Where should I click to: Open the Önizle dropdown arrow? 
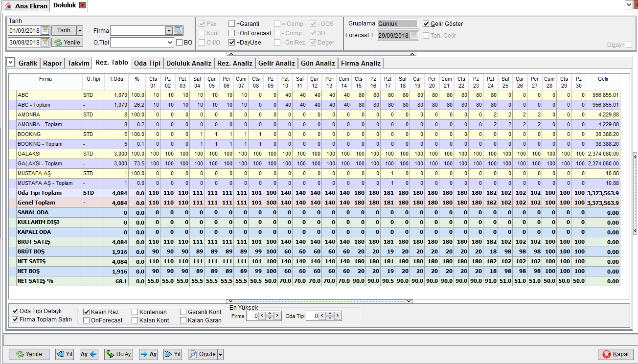(220, 354)
